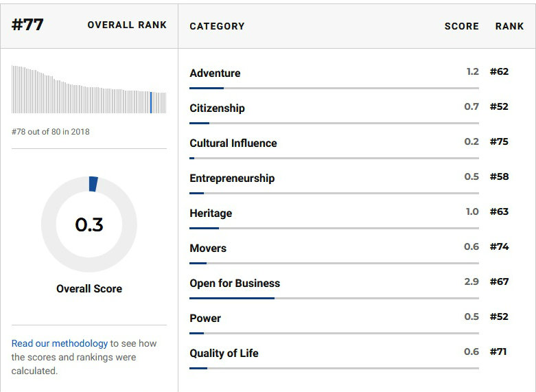This screenshot has height=392, width=536.
Task: Click the Overall Score donut chart
Action: 89,224
